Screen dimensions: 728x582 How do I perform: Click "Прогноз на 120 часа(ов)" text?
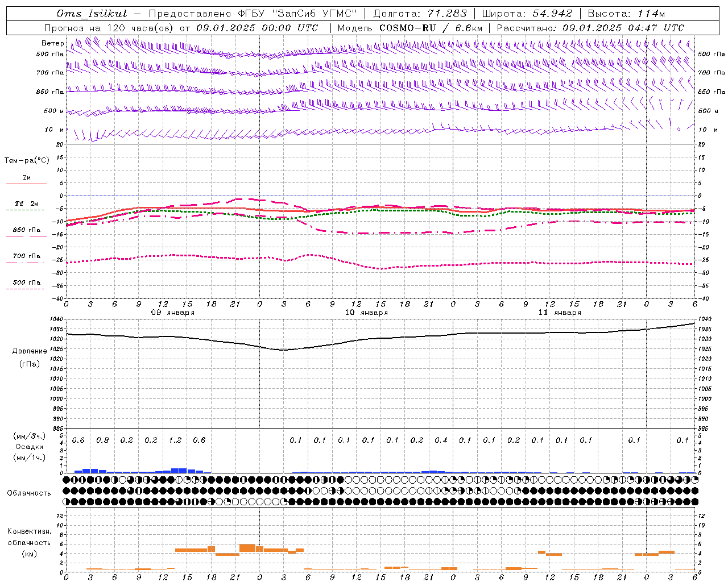tap(109, 28)
